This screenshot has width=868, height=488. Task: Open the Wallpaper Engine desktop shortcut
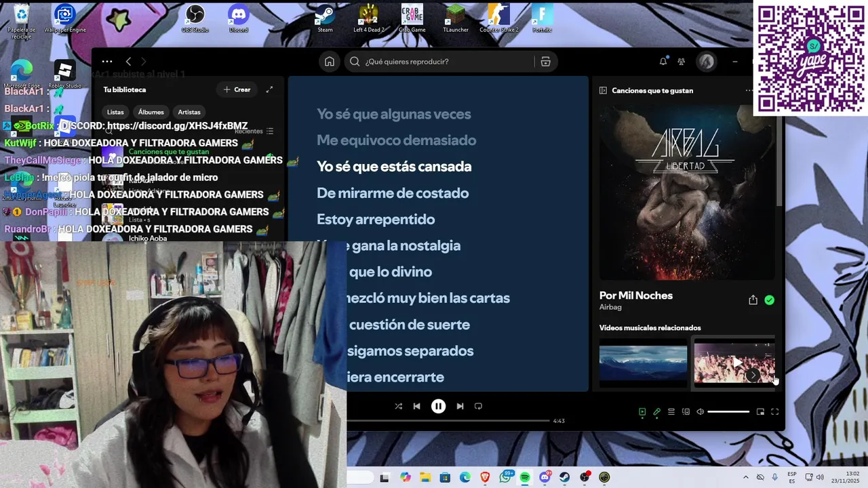click(x=65, y=19)
